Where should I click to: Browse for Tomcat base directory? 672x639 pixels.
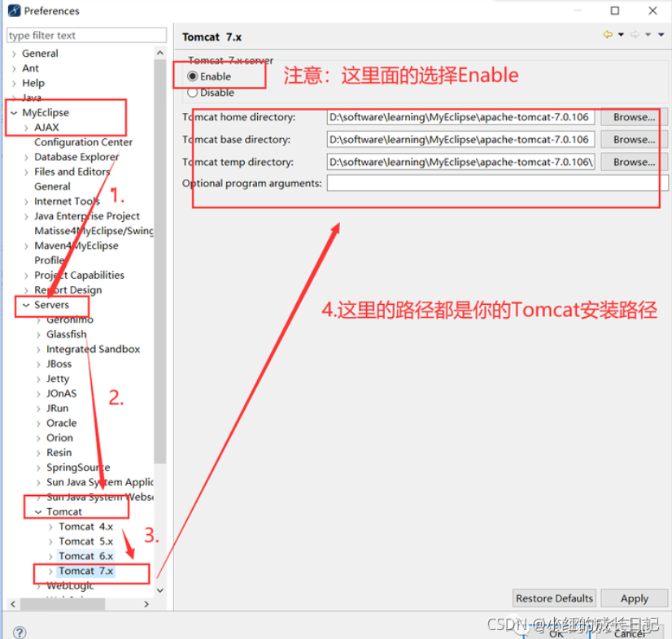tap(634, 140)
